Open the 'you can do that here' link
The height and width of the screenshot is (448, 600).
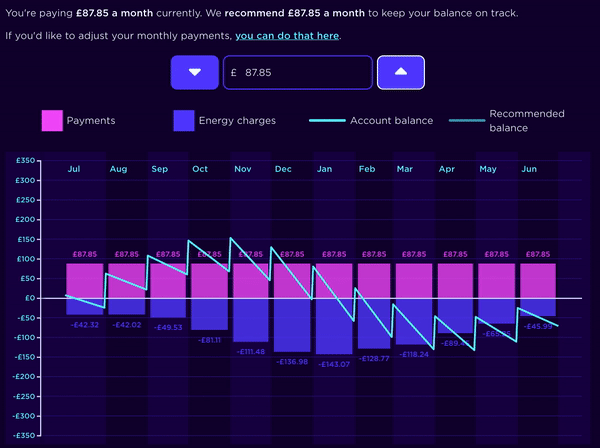pyautogui.click(x=287, y=36)
